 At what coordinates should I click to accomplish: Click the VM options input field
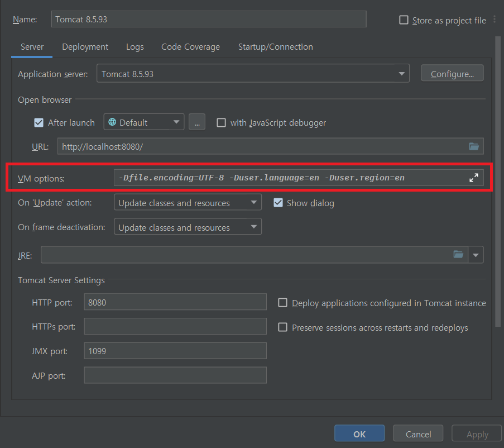[x=299, y=178]
